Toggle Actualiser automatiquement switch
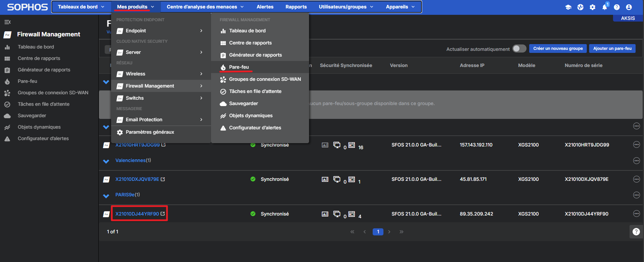This screenshot has width=644, height=262. tap(519, 48)
